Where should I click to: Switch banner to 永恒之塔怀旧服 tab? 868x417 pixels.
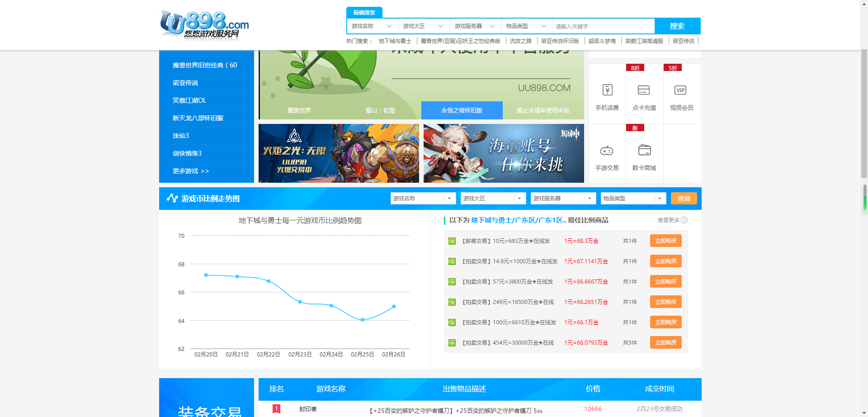coord(462,110)
